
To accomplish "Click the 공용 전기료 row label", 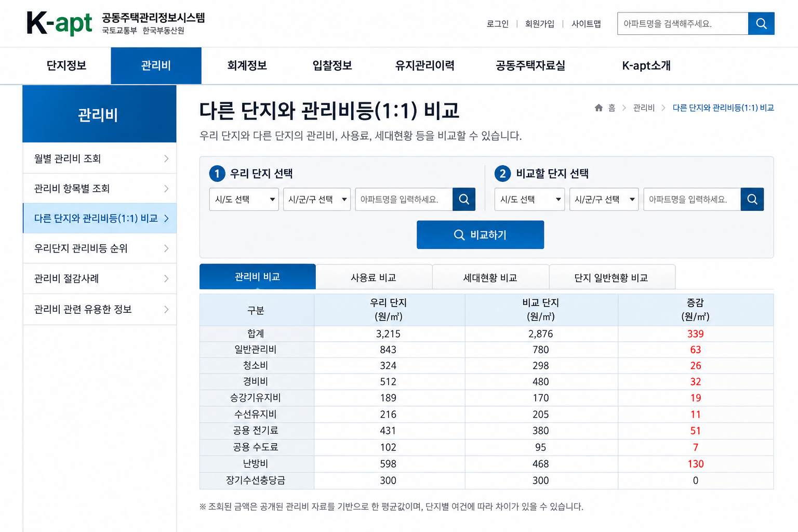I will (x=256, y=430).
